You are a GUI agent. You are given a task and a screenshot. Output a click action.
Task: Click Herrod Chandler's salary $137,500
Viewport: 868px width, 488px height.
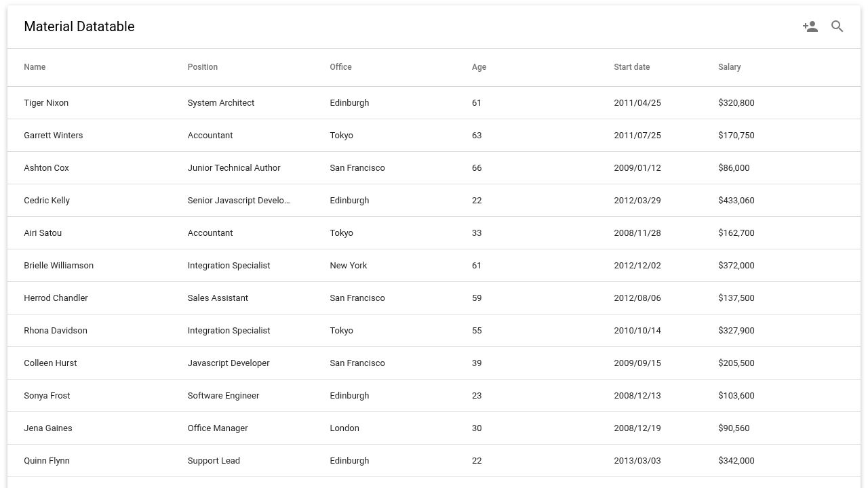click(736, 298)
